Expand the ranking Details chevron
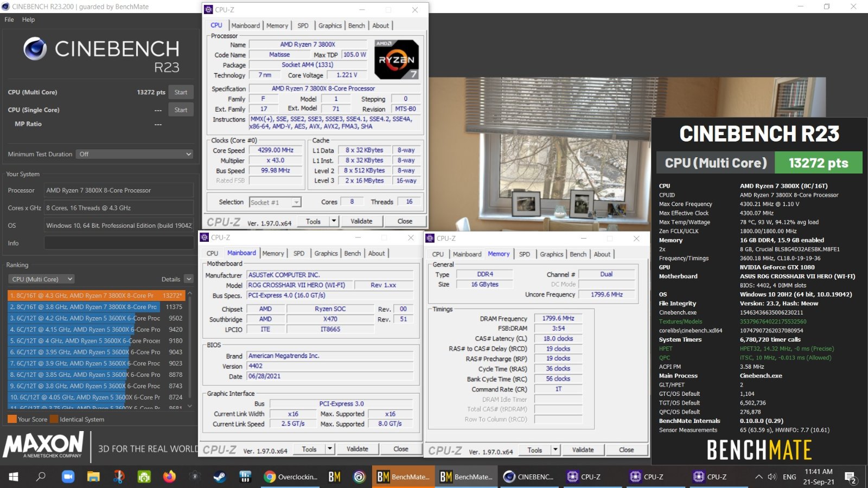The height and width of the screenshot is (488, 868). coord(189,279)
